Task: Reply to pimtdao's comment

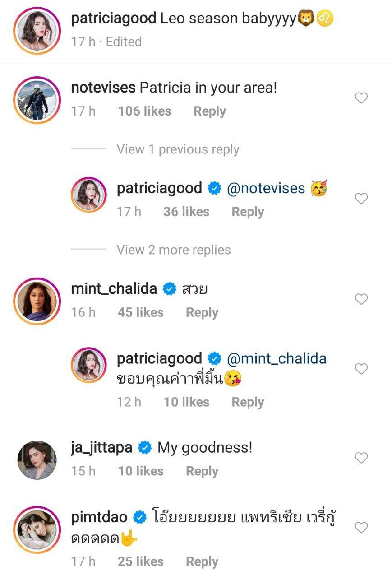Action: click(202, 561)
